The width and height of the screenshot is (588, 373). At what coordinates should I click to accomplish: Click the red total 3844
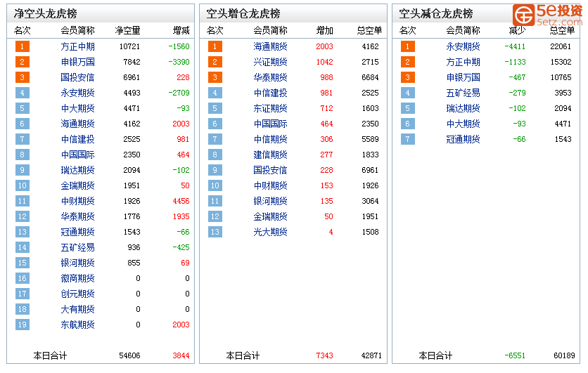tap(181, 355)
